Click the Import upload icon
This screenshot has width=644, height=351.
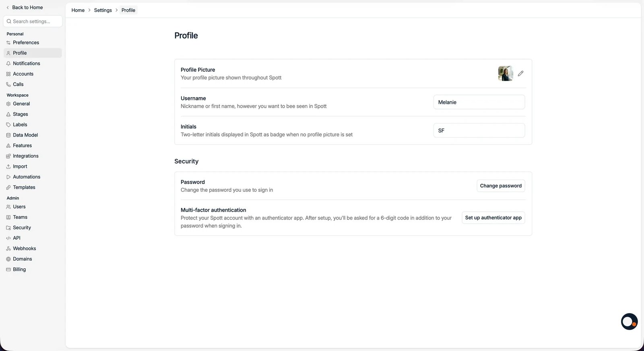8,167
